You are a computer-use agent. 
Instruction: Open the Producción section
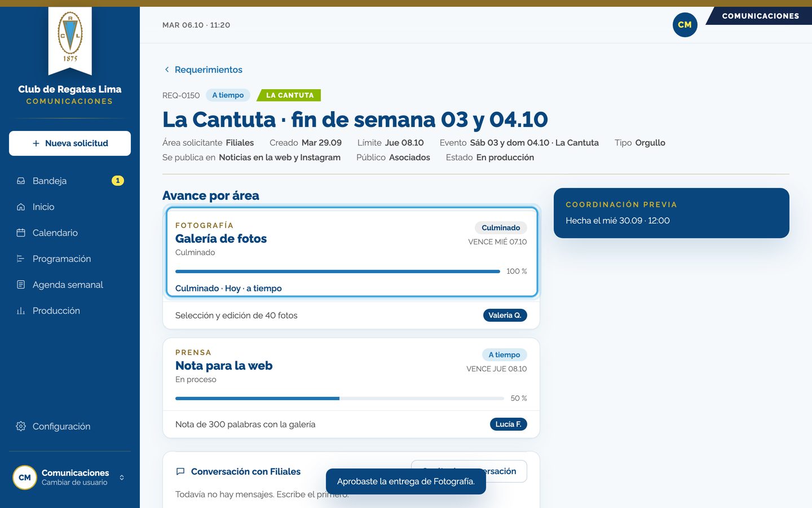point(70,310)
